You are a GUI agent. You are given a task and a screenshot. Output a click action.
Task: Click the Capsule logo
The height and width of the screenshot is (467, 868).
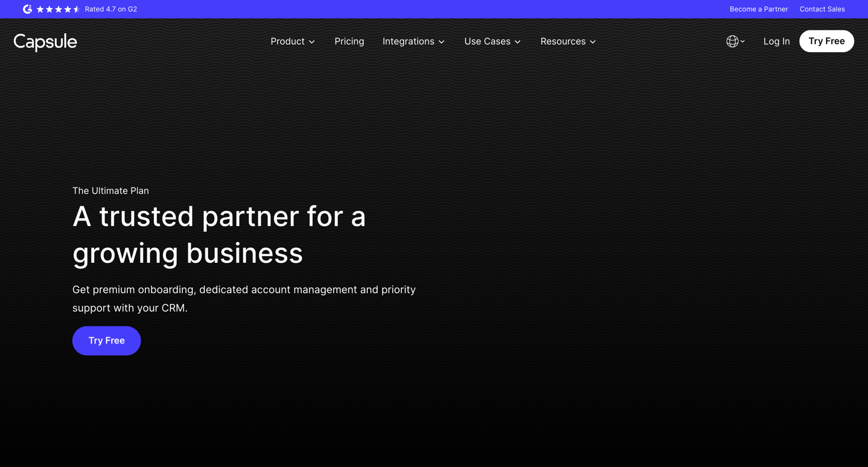[x=45, y=41]
